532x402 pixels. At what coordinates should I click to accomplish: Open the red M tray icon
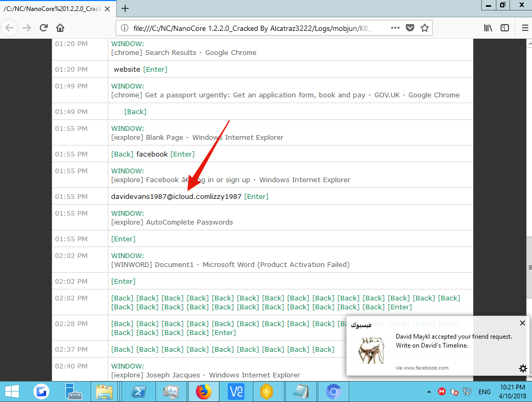pos(441,392)
